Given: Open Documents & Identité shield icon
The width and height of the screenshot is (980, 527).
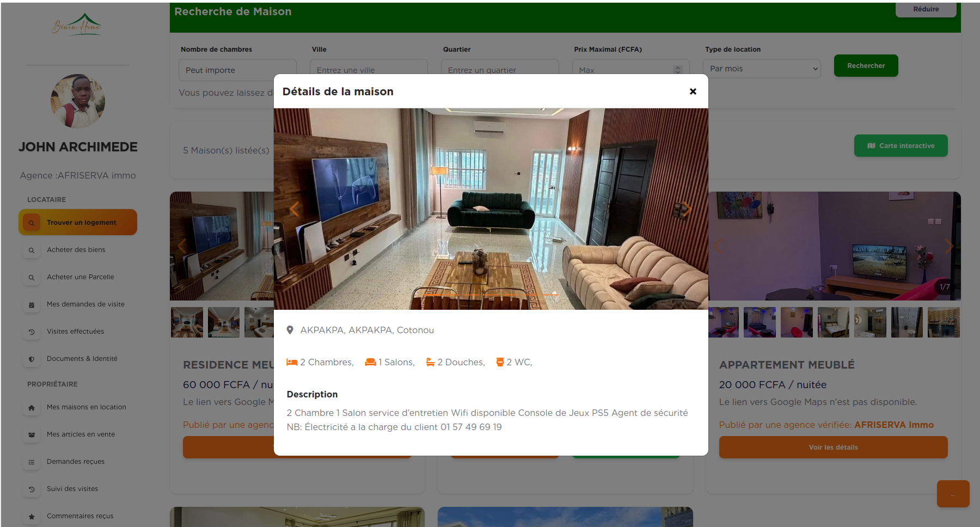Looking at the screenshot, I should pyautogui.click(x=32, y=359).
